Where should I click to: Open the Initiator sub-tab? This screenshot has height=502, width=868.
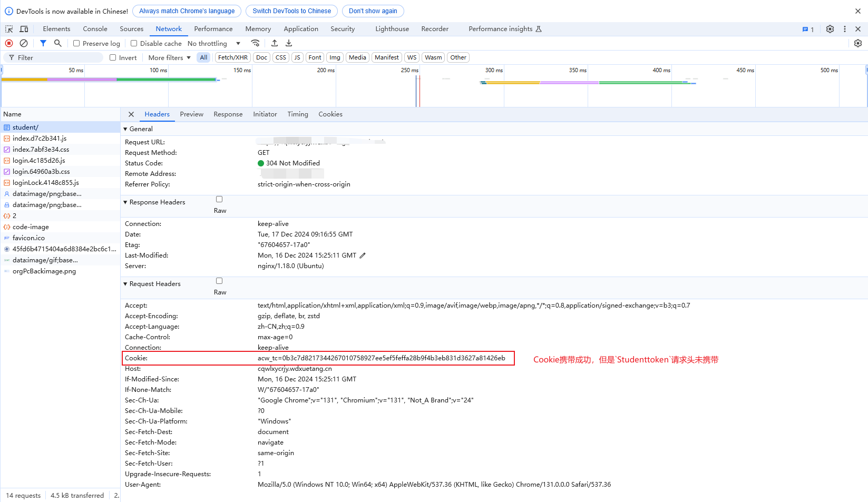265,114
